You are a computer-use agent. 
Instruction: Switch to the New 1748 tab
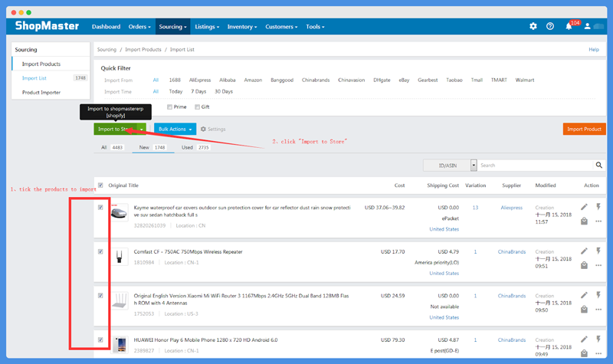tap(152, 147)
